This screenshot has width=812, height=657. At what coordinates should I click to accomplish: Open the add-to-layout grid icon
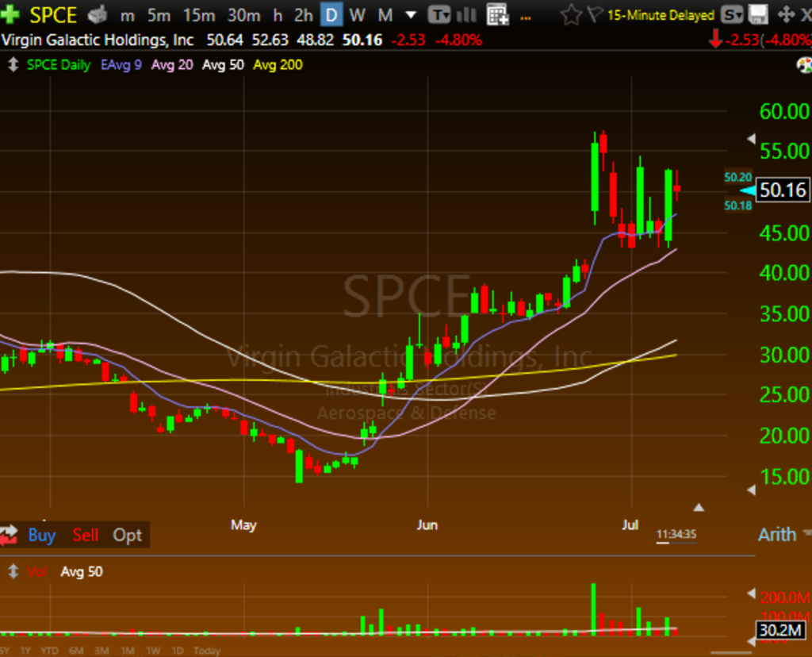point(498,15)
